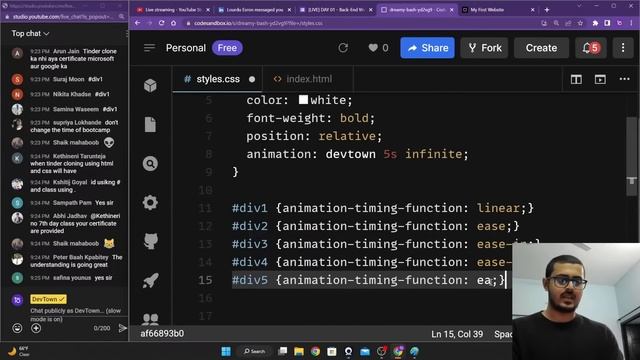
Task: Click the Share button
Action: 427,48
